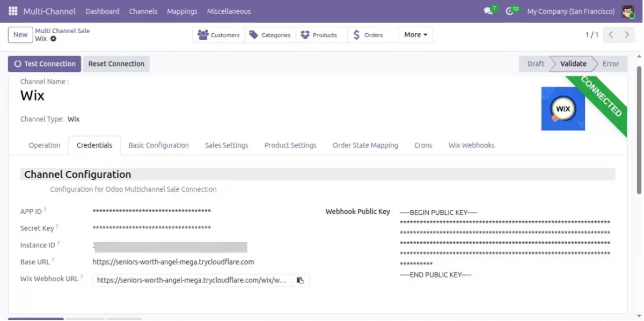The width and height of the screenshot is (644, 321).
Task: Go to next record arrow
Action: coord(626,35)
